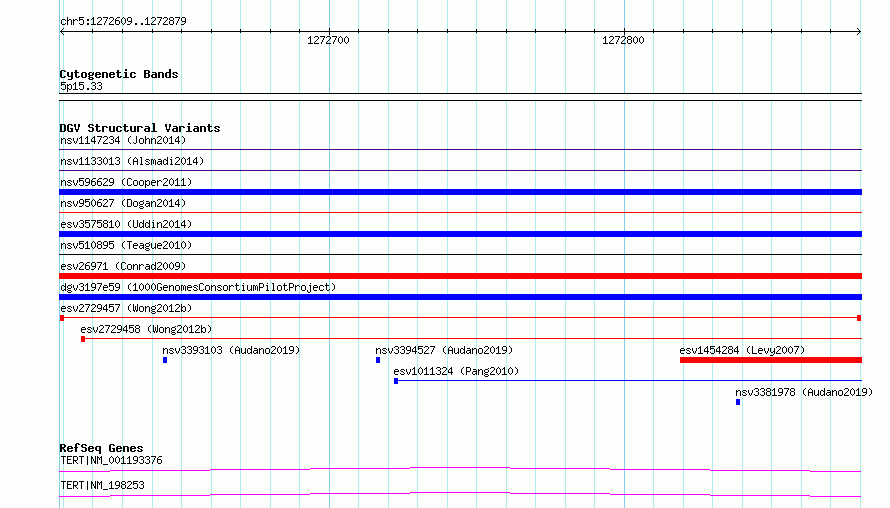Open transcript TERT|NM_001193376 label
This screenshot has height=508, width=890.
coord(111,460)
